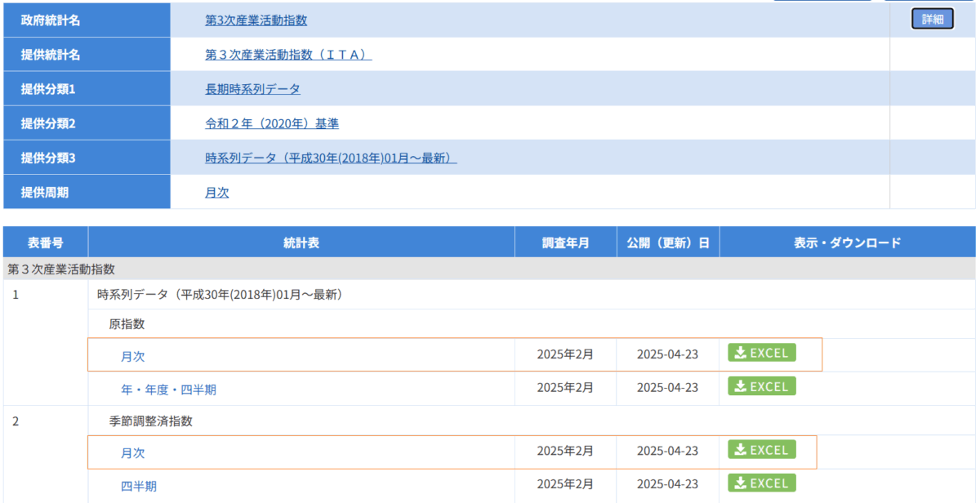Screen dimensions: 980x503
Task: Click the 表番号 column header
Action: coord(46,243)
